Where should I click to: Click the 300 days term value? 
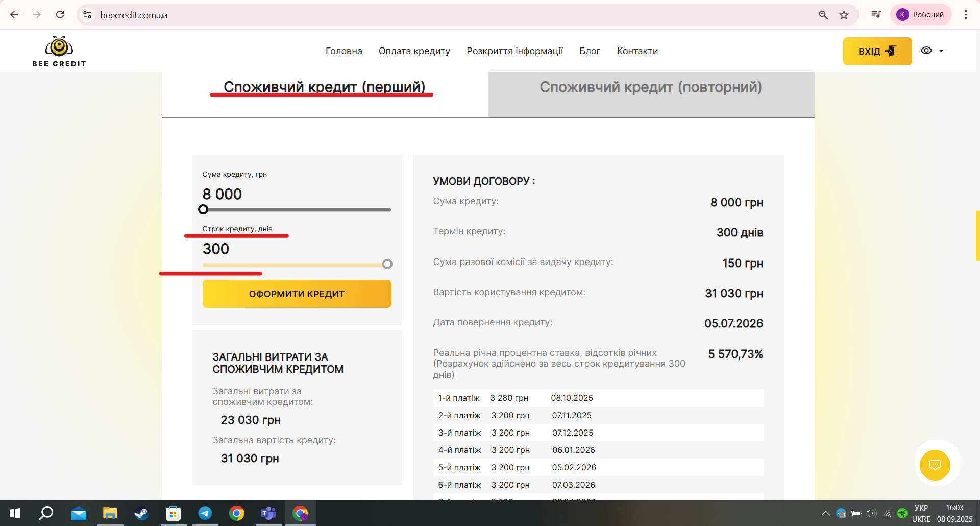click(x=216, y=249)
